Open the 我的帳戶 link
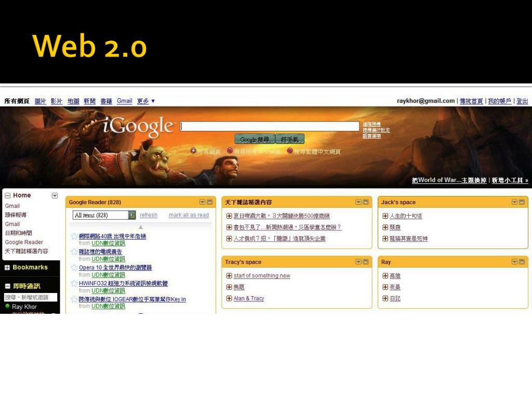Viewport: 532px width, 399px height. point(500,101)
